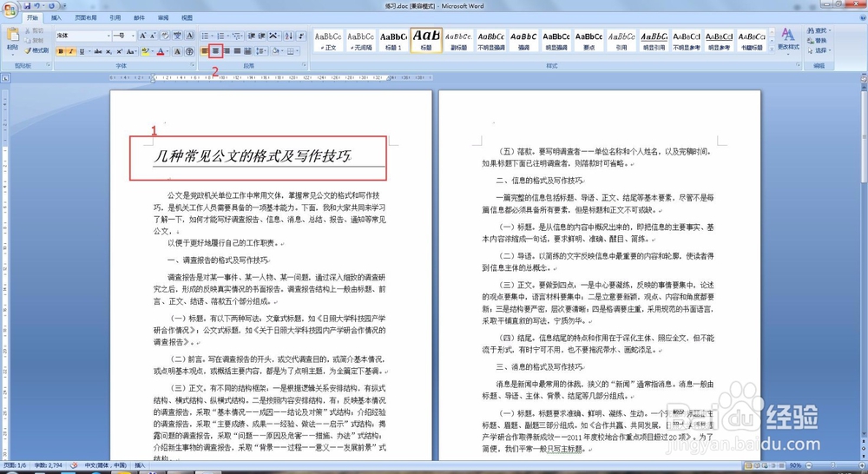
Task: Apply the 副标题 style
Action: click(x=458, y=40)
